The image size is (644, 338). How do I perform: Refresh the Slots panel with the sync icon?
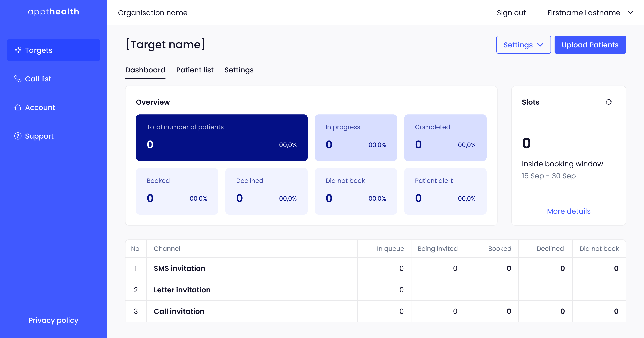click(609, 102)
